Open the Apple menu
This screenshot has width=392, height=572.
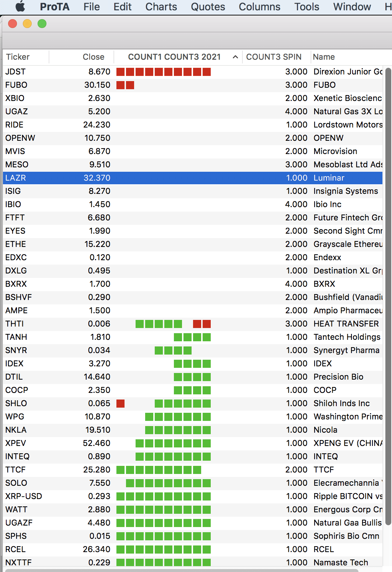point(20,7)
